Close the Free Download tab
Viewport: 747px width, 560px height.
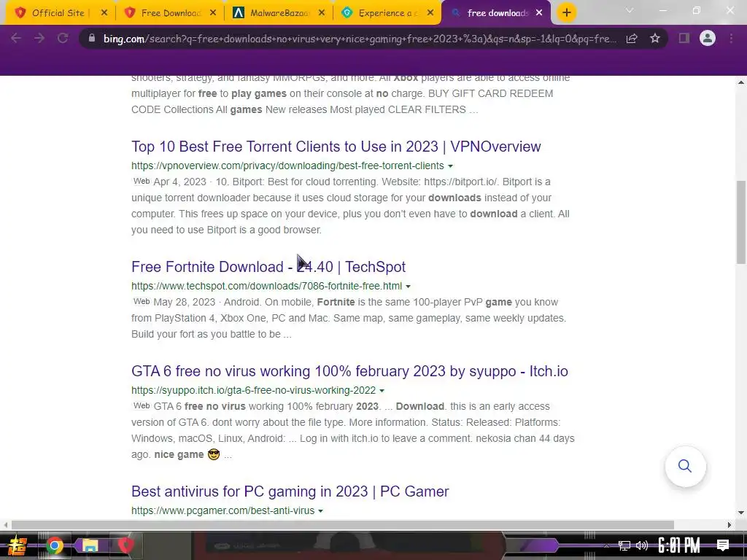click(213, 13)
